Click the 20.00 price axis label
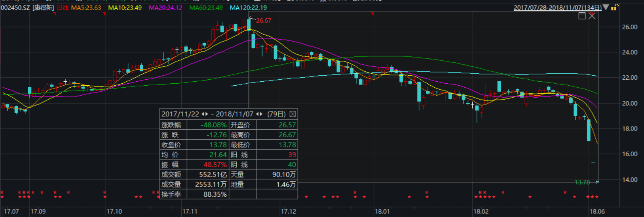Image resolution: width=644 pixels, height=217 pixels. click(630, 103)
